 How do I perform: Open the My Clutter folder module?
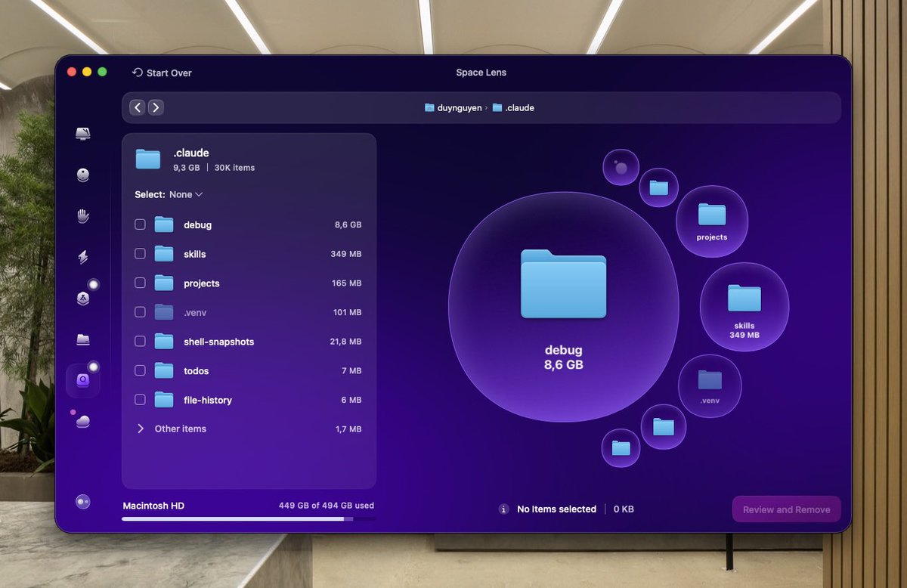(83, 339)
